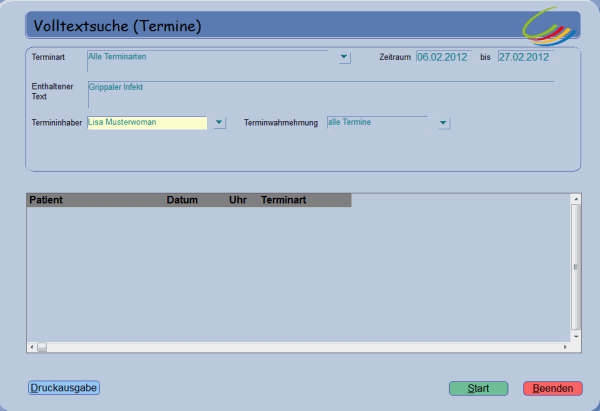Click the alle Termine field
The height and width of the screenshot is (411, 600).
[x=377, y=122]
